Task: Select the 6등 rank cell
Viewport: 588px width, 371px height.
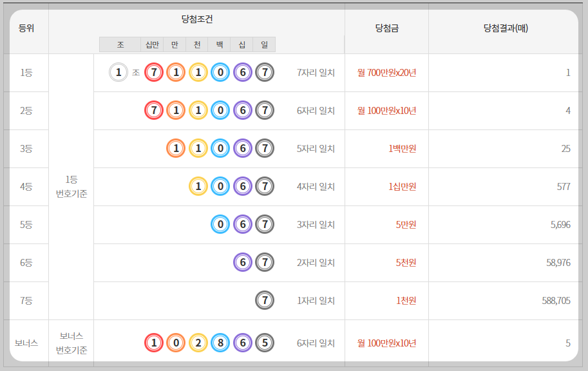Action: pyautogui.click(x=26, y=263)
